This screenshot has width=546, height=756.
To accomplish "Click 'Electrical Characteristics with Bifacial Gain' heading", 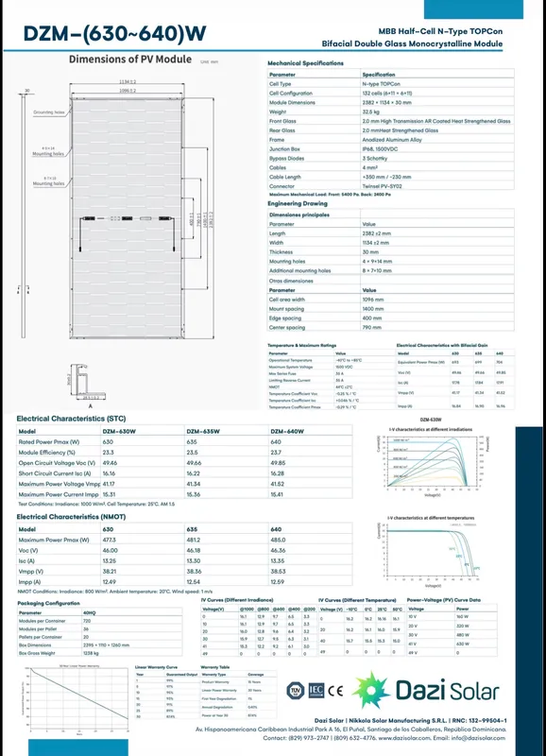I will pyautogui.click(x=442, y=345).
